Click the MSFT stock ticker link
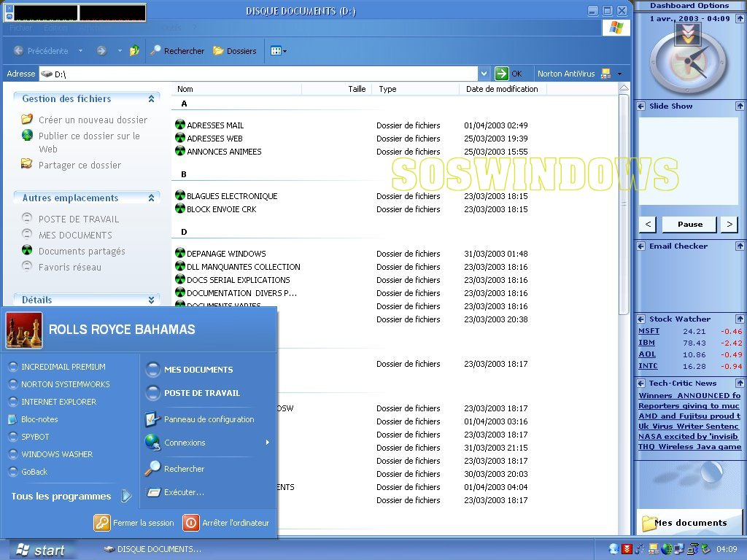 click(648, 331)
